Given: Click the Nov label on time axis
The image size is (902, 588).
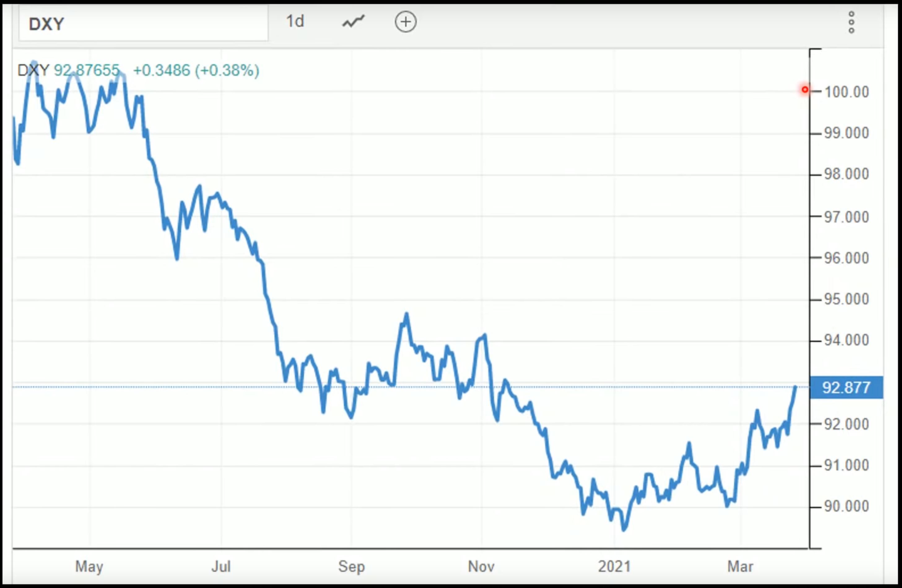Looking at the screenshot, I should (481, 566).
